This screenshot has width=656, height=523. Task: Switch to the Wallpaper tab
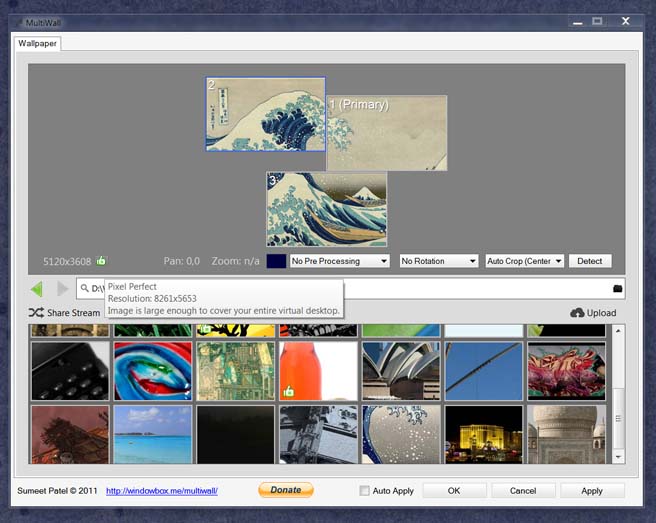tap(37, 44)
